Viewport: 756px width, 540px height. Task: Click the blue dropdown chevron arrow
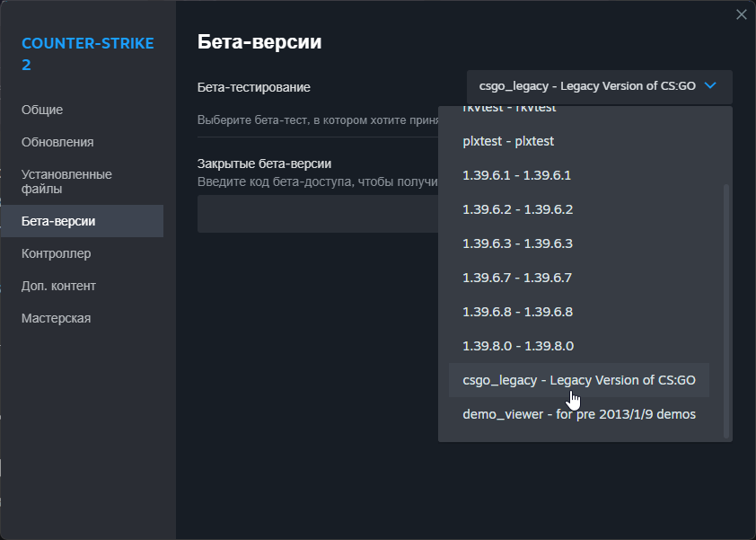[x=710, y=86]
